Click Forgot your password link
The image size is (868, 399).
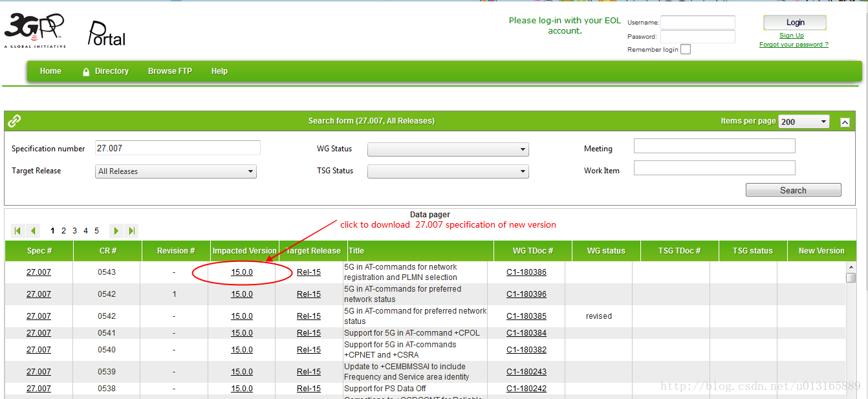click(794, 45)
